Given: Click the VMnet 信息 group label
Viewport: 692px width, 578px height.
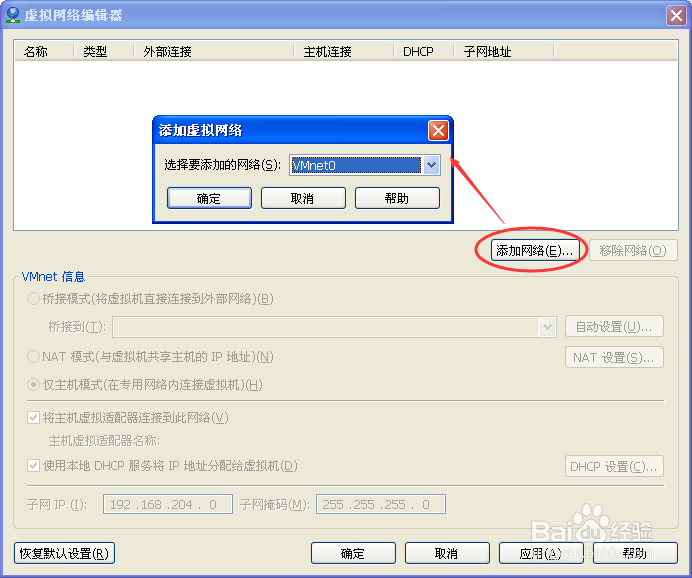Looking at the screenshot, I should pyautogui.click(x=53, y=277).
